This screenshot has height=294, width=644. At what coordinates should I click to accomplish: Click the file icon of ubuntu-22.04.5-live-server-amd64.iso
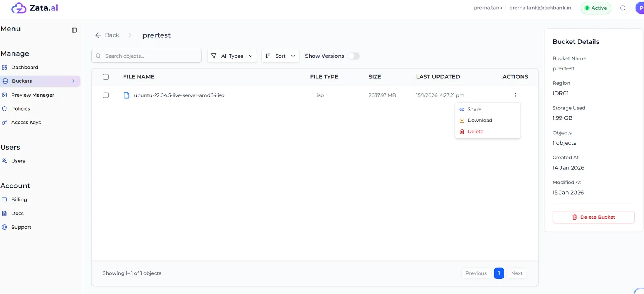pos(126,95)
